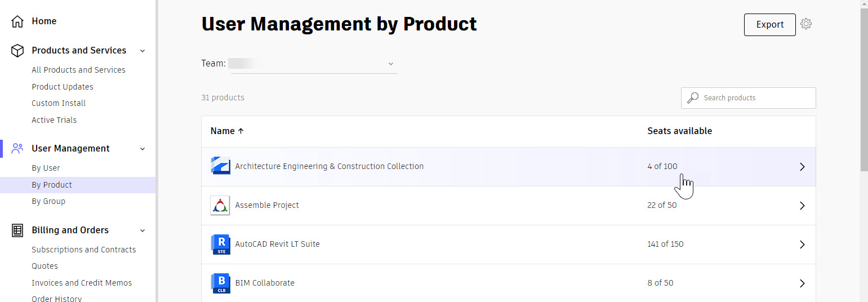Click the Products and Services cube icon
The height and width of the screenshot is (302, 868).
pyautogui.click(x=17, y=51)
